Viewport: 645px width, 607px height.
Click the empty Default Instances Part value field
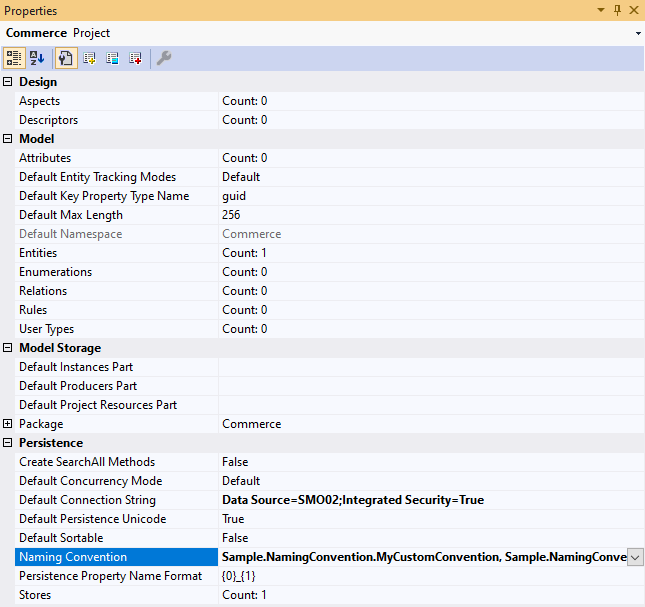coord(431,367)
